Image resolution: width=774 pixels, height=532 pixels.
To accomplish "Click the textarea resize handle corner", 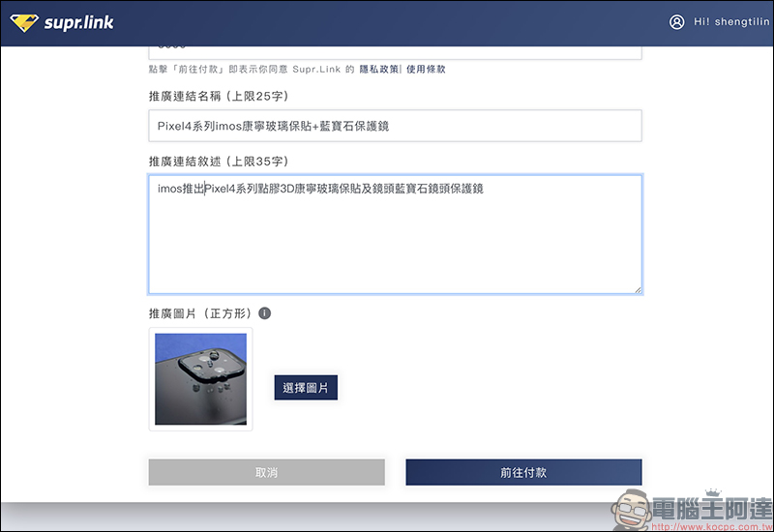I will tap(637, 288).
